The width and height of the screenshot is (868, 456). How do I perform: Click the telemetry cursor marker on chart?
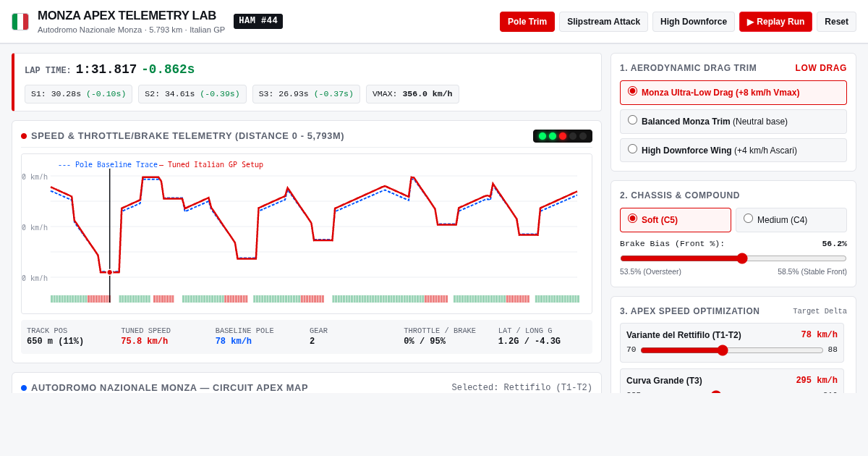point(110,272)
